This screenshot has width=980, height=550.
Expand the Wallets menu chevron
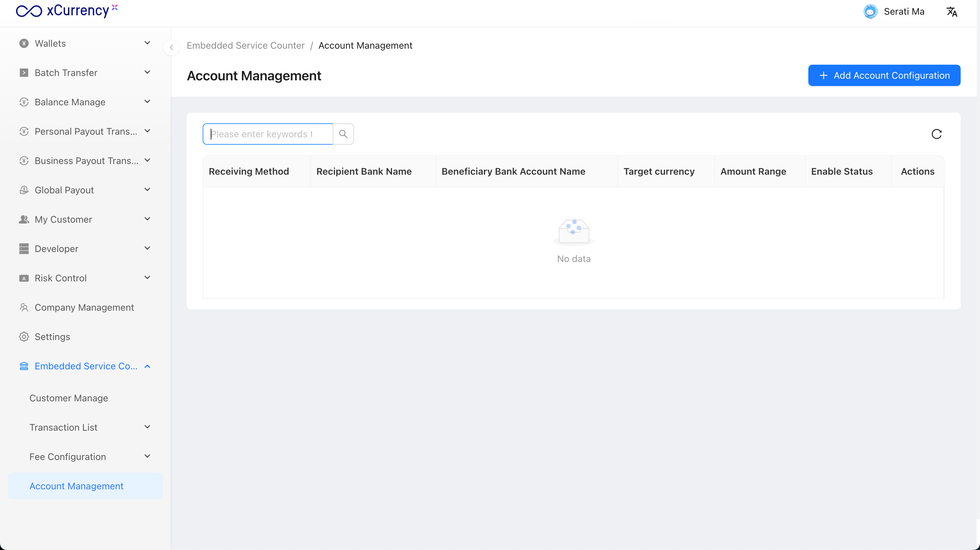coord(147,43)
